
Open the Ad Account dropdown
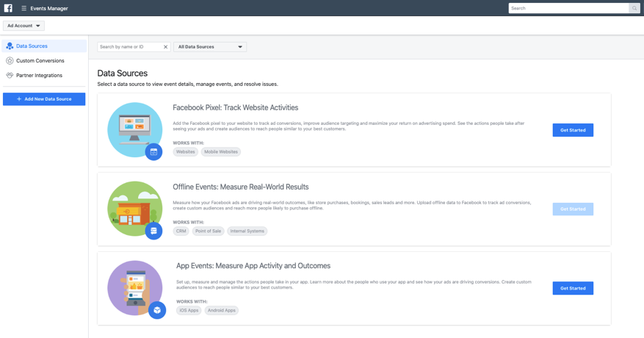coord(23,26)
